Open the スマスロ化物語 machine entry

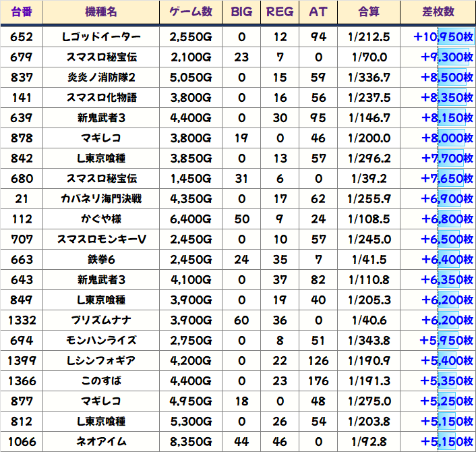[x=102, y=97]
